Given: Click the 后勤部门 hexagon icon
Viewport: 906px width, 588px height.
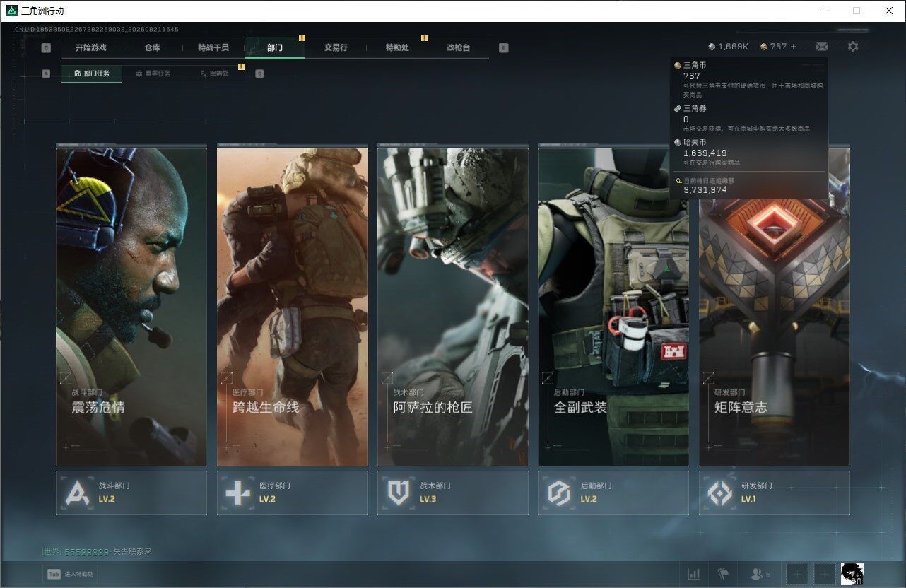Looking at the screenshot, I should click(559, 493).
